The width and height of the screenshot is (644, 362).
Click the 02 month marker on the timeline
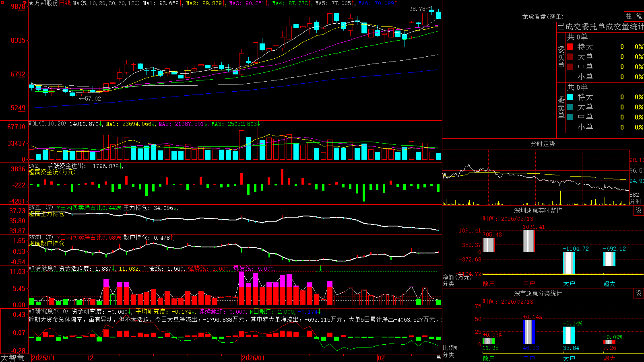(381, 358)
